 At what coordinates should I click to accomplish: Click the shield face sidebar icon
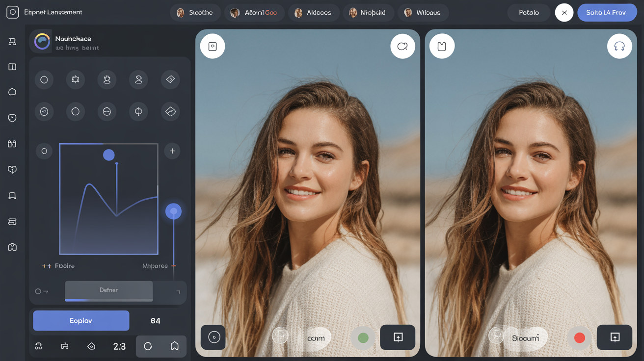pos(12,118)
